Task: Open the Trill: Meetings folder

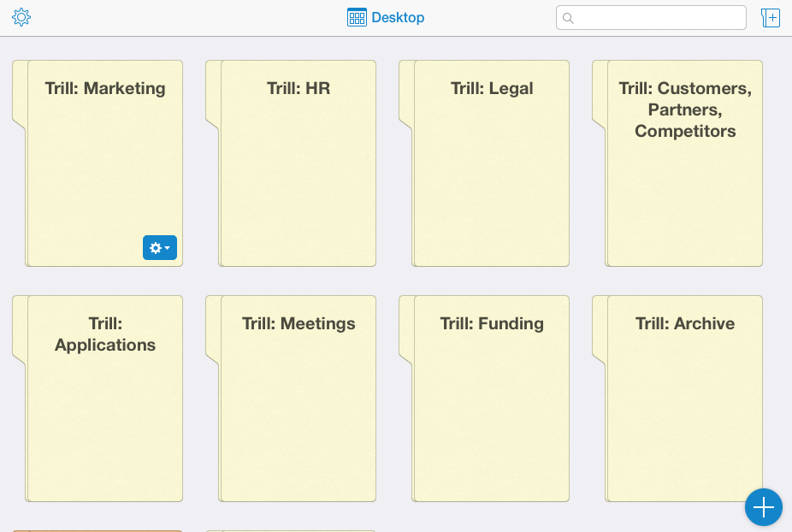Action: [291, 399]
